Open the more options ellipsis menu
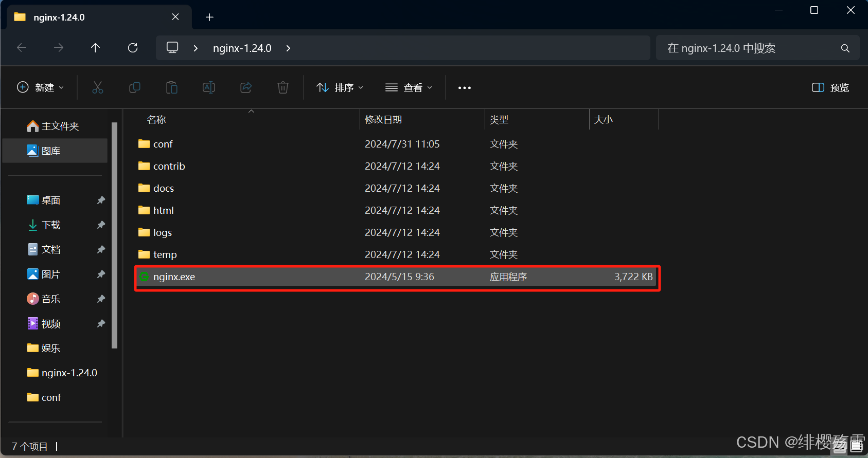Image resolution: width=868 pixels, height=458 pixels. (464, 87)
